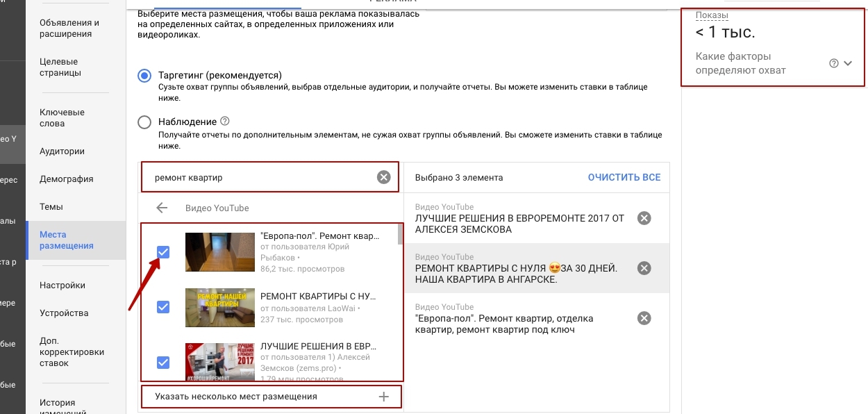Click ОЧИСТИТЬ ВСЕ link
This screenshot has width=868, height=414.
(624, 177)
